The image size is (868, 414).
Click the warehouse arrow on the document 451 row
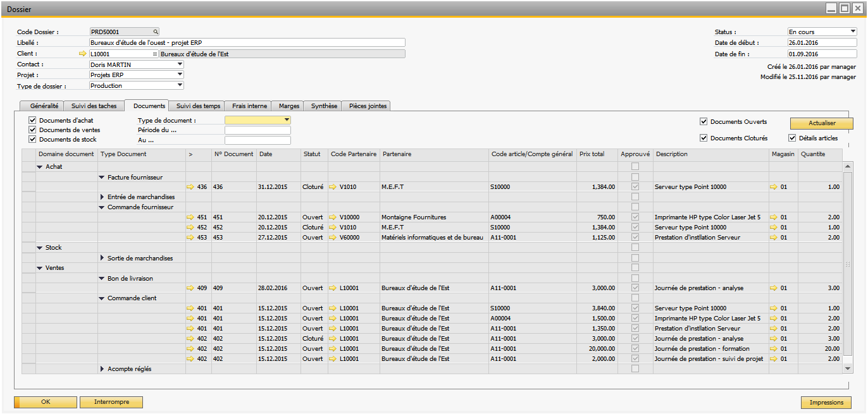[x=774, y=217]
